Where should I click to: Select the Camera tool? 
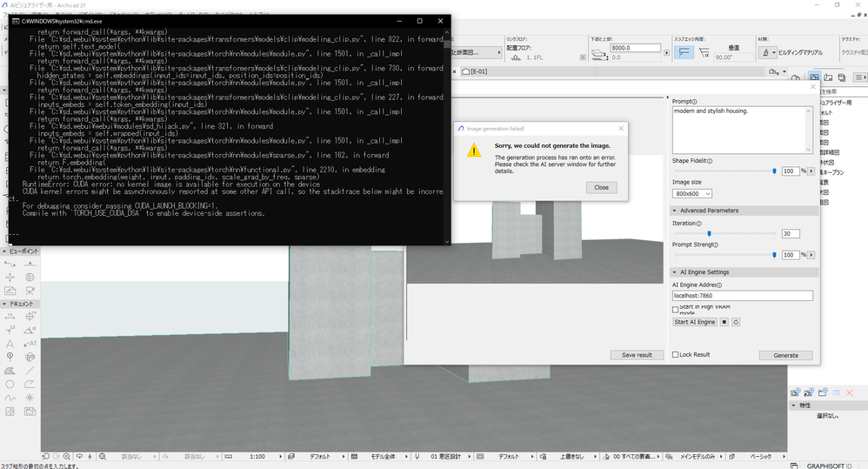click(x=30, y=291)
